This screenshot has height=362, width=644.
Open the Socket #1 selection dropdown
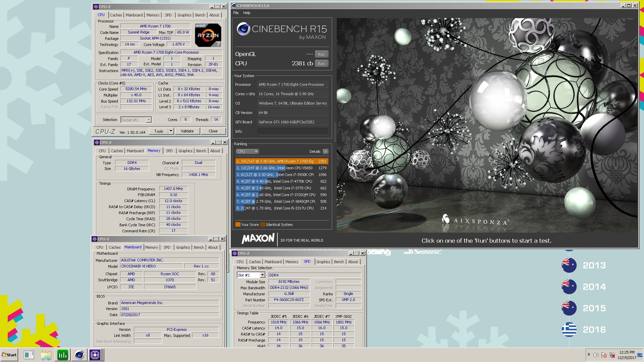click(x=149, y=120)
